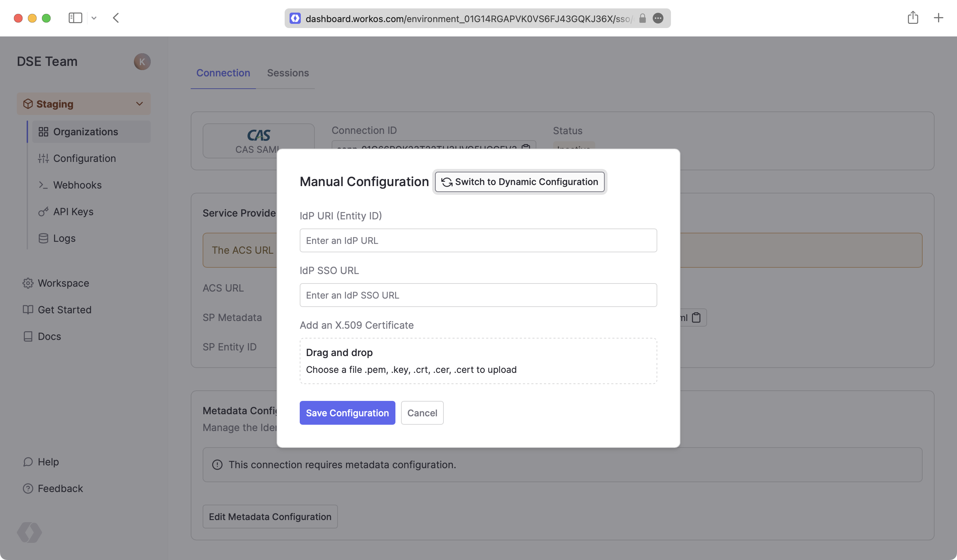Click the Logs database icon
This screenshot has width=957, height=560.
pos(43,238)
